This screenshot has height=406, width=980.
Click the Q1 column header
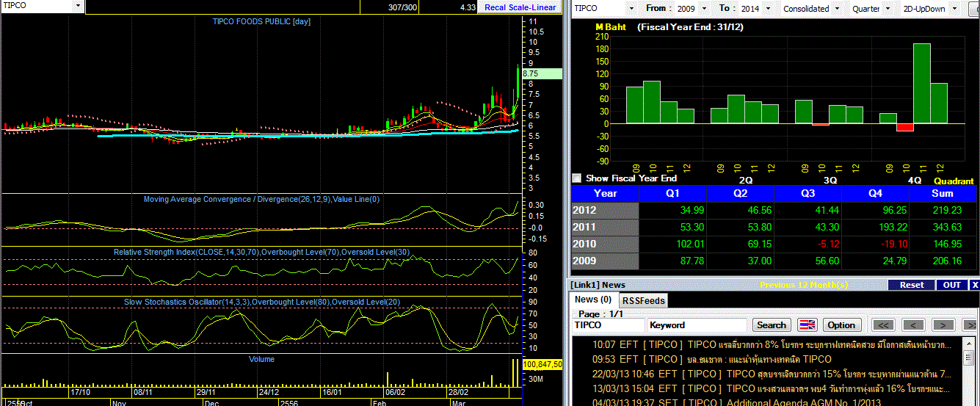[x=672, y=194]
